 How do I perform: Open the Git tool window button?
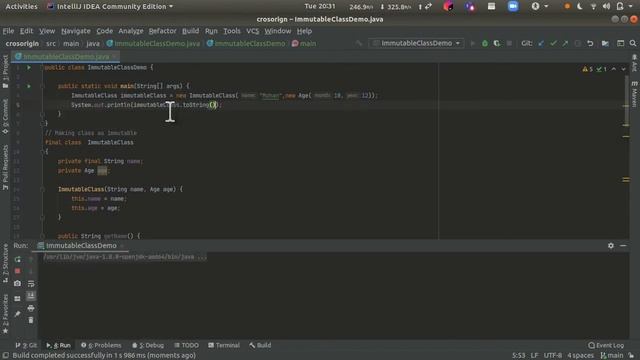coord(26,345)
